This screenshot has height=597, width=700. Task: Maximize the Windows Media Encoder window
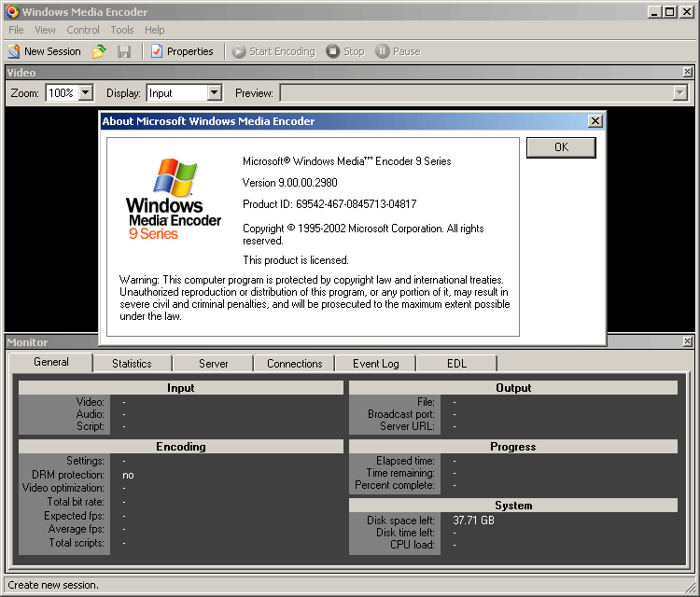coord(669,11)
